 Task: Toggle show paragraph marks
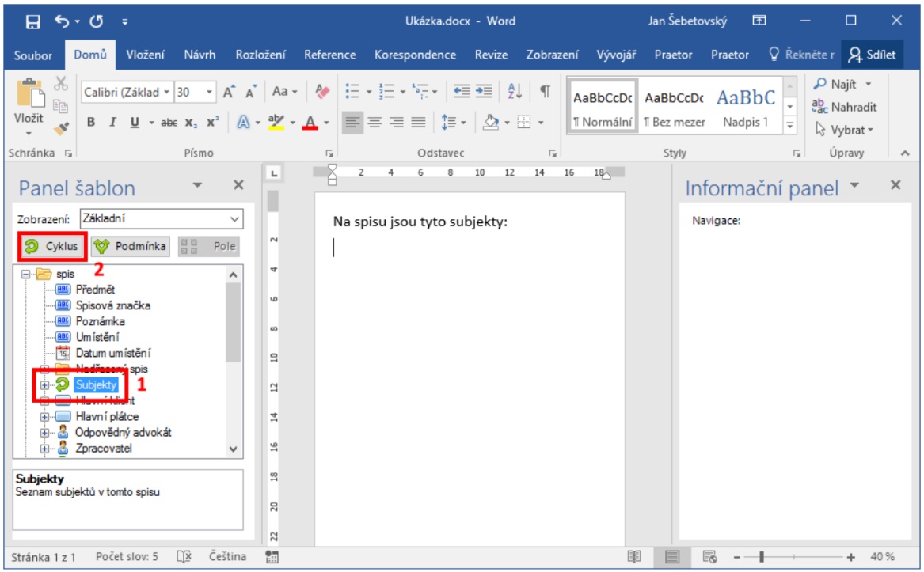pyautogui.click(x=545, y=92)
